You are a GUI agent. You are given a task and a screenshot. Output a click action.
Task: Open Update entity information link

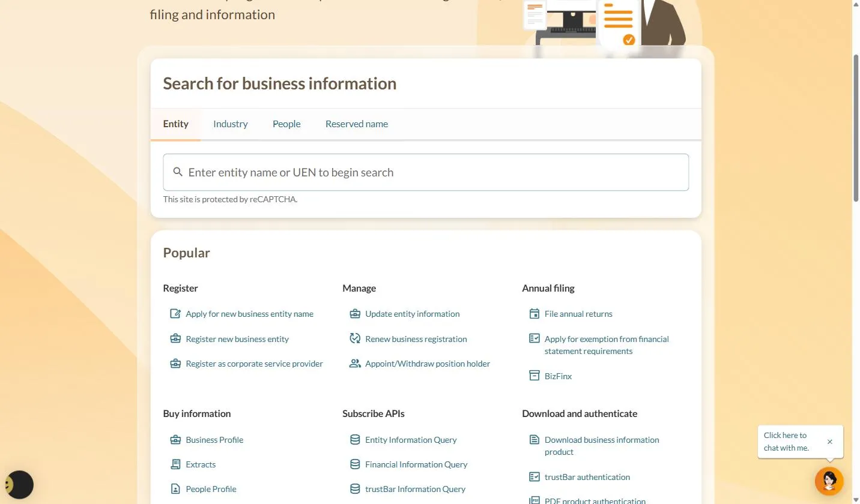point(413,314)
